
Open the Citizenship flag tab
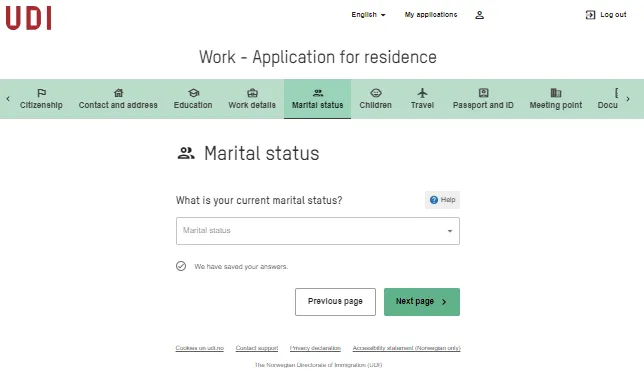coord(41,99)
